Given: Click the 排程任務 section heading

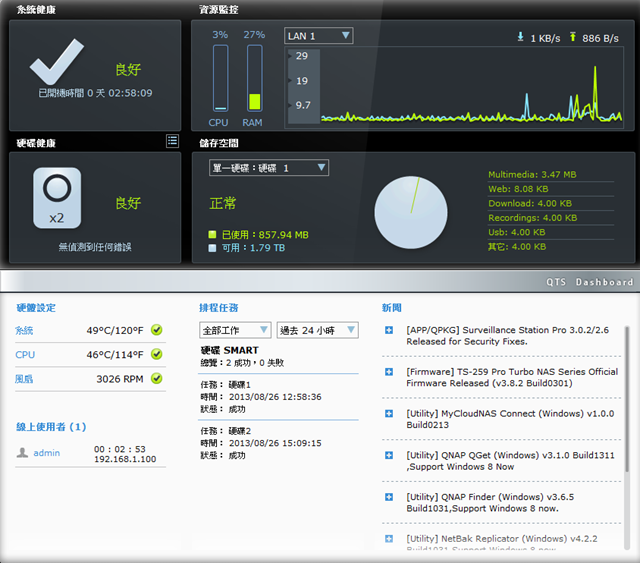Looking at the screenshot, I should 218,308.
